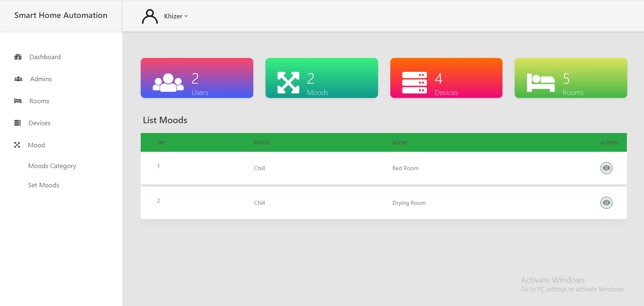644x306 pixels.
Task: Click the MOOD column header
Action: (x=261, y=143)
